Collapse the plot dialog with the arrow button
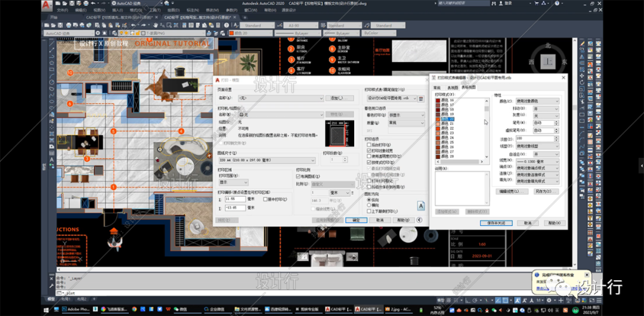Image resolution: width=644 pixels, height=316 pixels. tap(419, 220)
